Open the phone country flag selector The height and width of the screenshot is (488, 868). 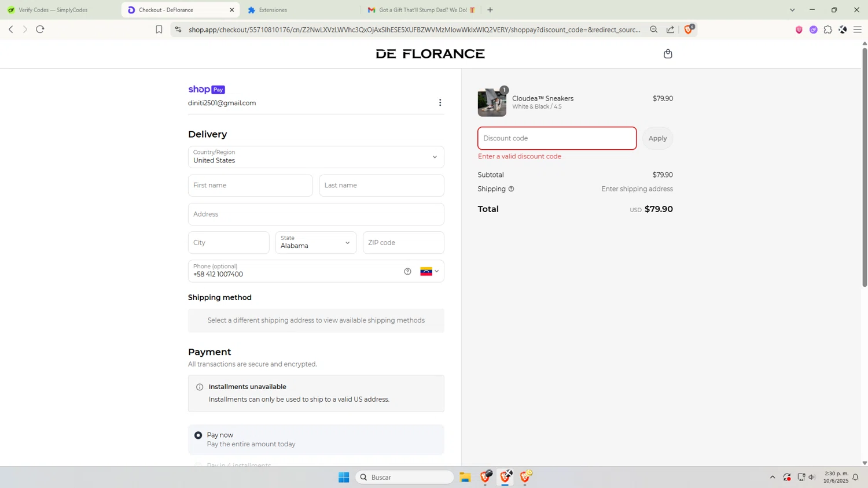tap(429, 271)
